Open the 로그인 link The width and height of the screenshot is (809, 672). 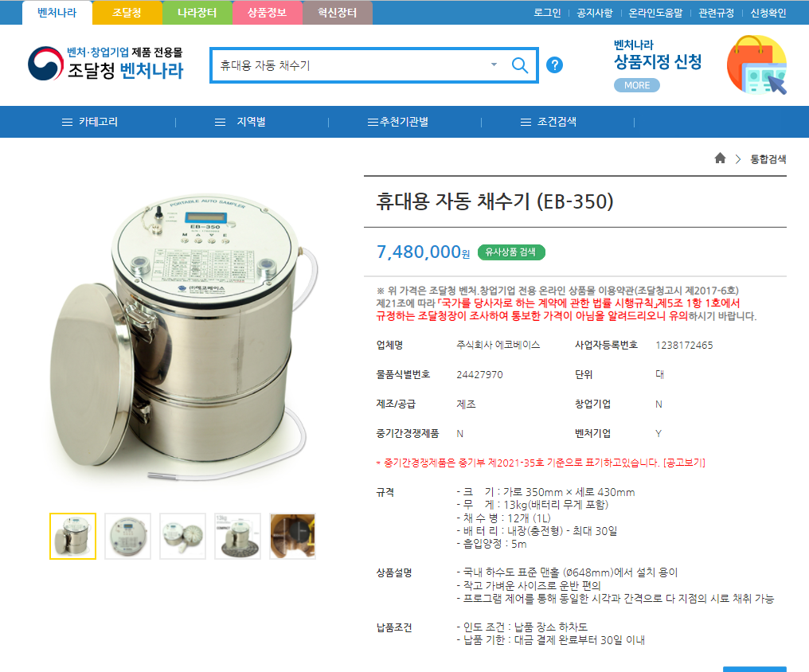(x=547, y=13)
